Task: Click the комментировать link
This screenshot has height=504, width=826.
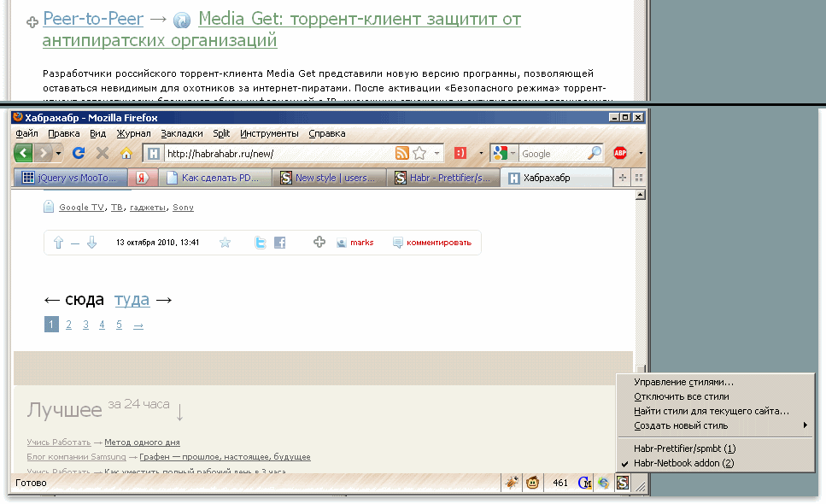Action: (439, 242)
